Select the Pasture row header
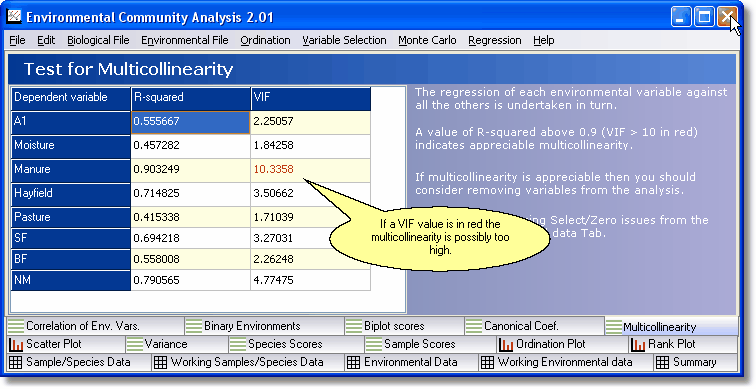 tap(71, 217)
